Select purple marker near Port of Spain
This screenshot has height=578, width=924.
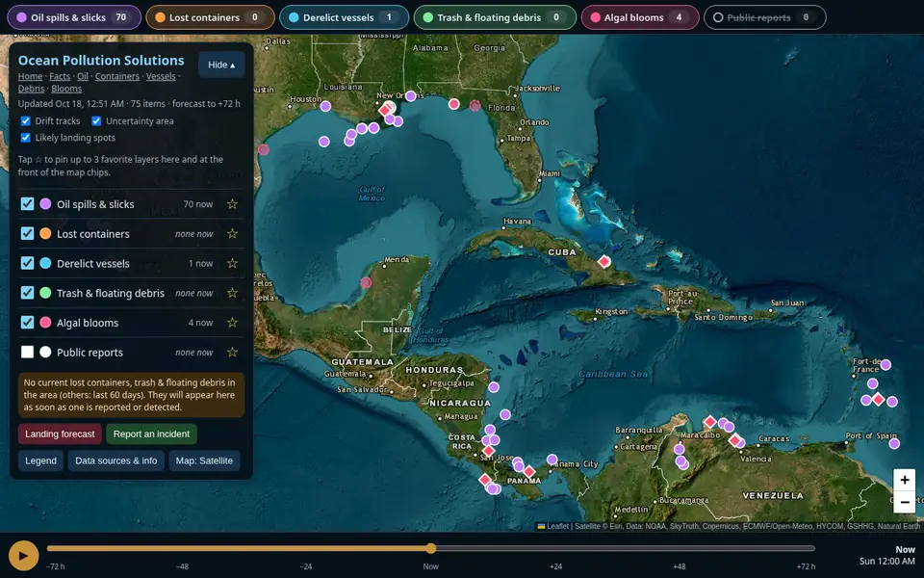pyautogui.click(x=894, y=443)
